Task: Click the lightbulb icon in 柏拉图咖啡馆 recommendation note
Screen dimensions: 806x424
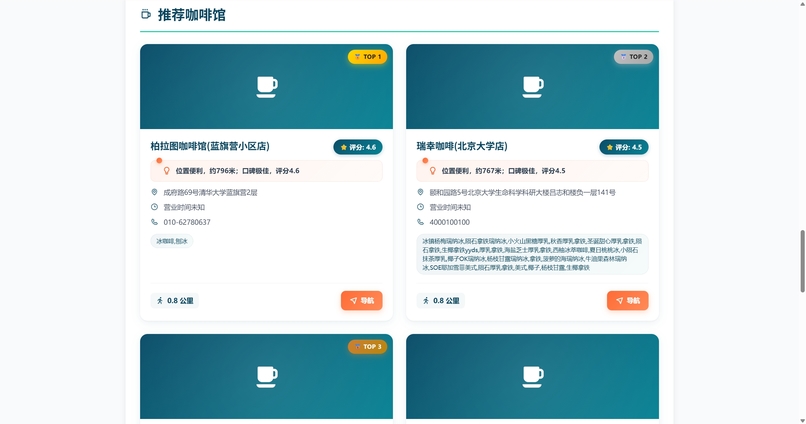Action: coord(167,171)
